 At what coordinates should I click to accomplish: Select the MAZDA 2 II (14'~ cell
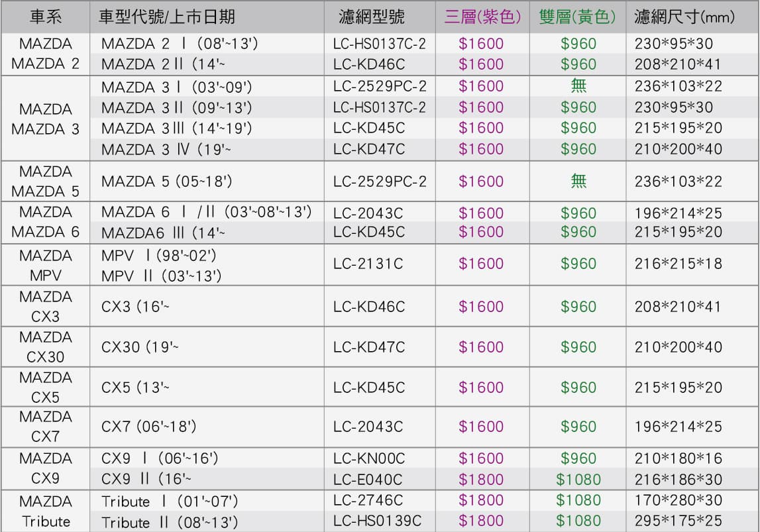coord(164,64)
